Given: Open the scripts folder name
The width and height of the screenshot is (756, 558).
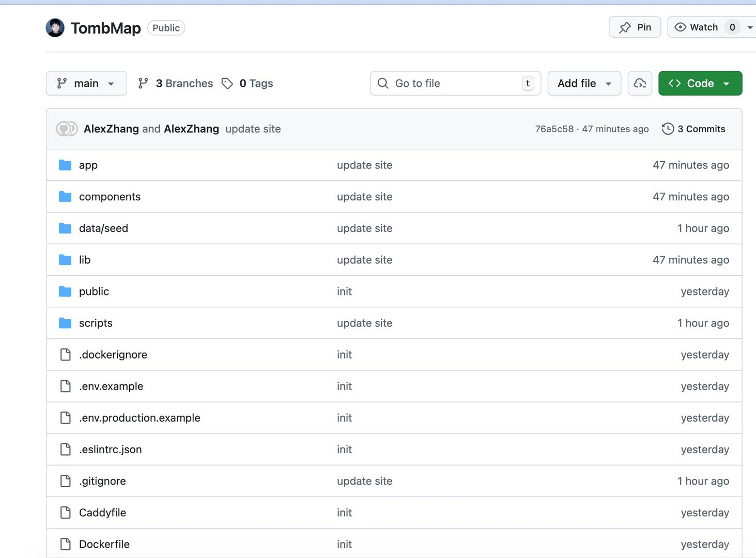Looking at the screenshot, I should [96, 323].
